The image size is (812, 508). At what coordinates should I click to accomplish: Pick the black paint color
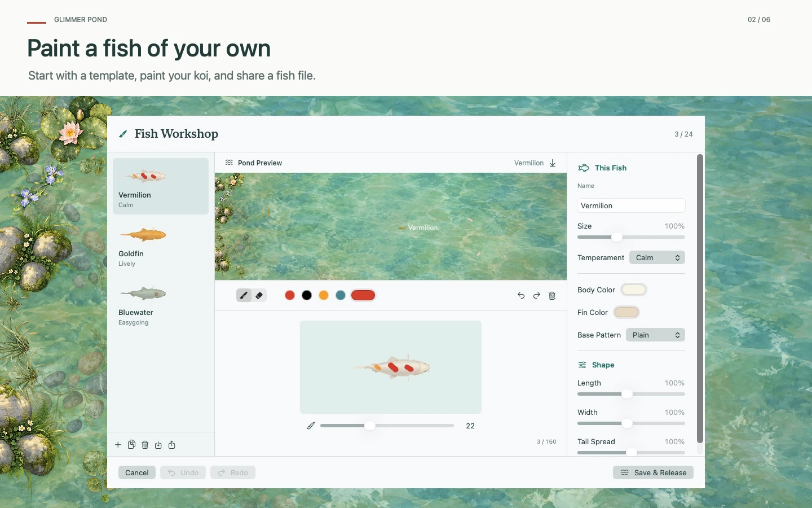click(307, 295)
